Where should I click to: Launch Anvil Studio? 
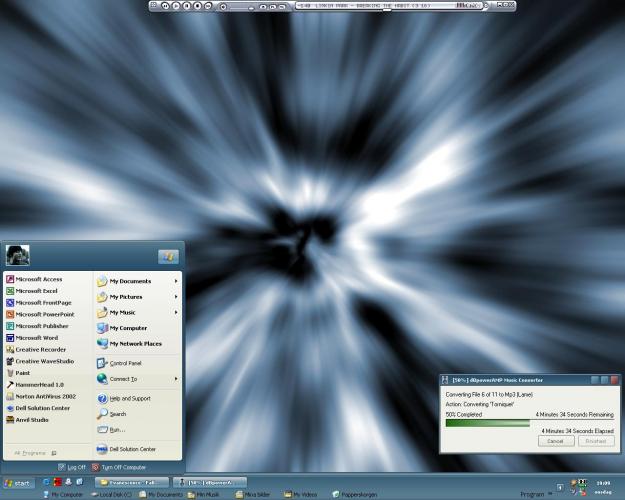pyautogui.click(x=32, y=420)
